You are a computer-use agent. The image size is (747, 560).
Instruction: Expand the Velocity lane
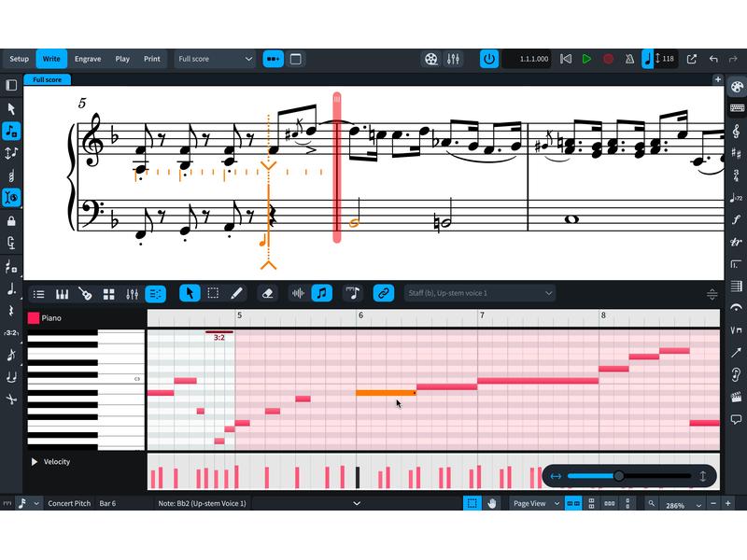(35, 462)
